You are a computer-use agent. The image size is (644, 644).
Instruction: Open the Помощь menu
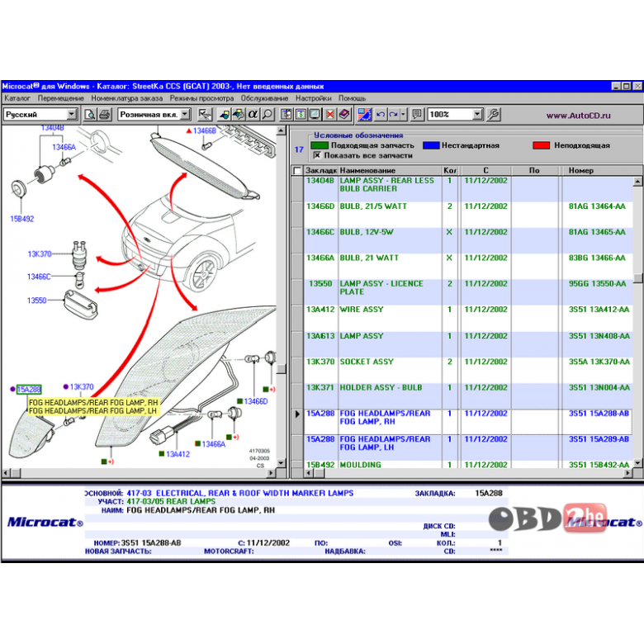352,98
